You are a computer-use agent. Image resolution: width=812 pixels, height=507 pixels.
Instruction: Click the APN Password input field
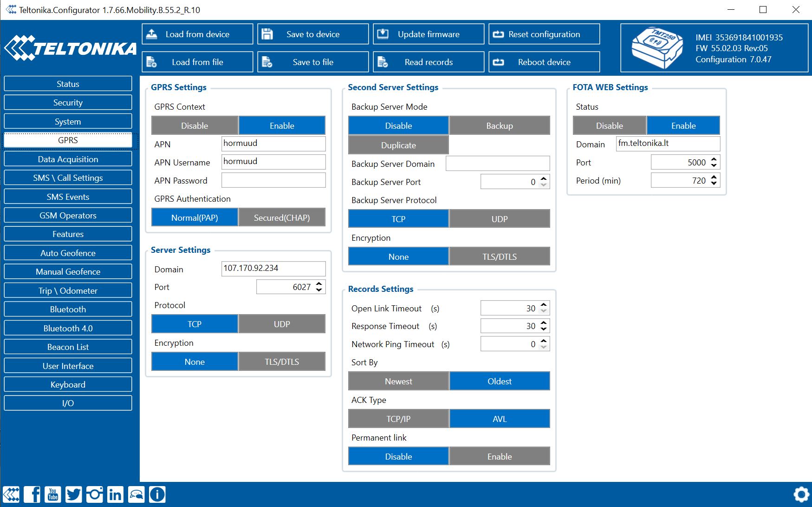coord(273,180)
